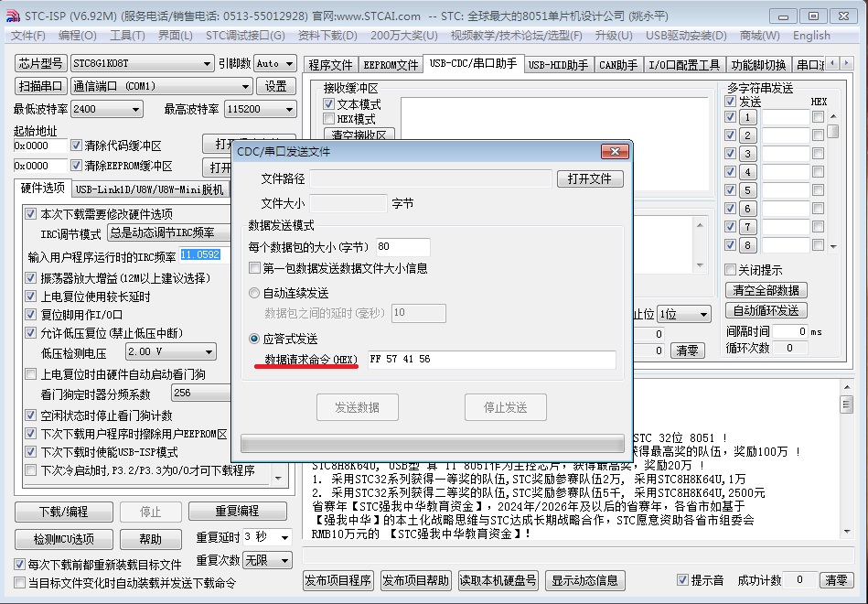
Task: Switch to the 程序文件 tab
Action: 330,65
